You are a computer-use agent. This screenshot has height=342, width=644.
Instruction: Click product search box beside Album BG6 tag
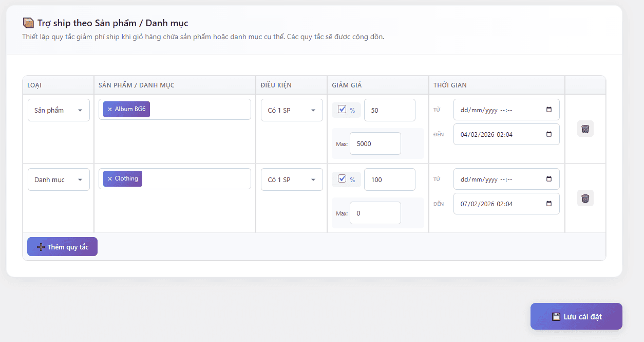(x=199, y=110)
